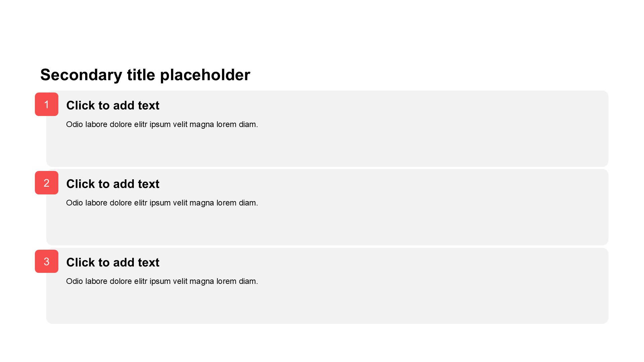644x362 pixels.
Task: Click the red number 3 badge
Action: 47,261
